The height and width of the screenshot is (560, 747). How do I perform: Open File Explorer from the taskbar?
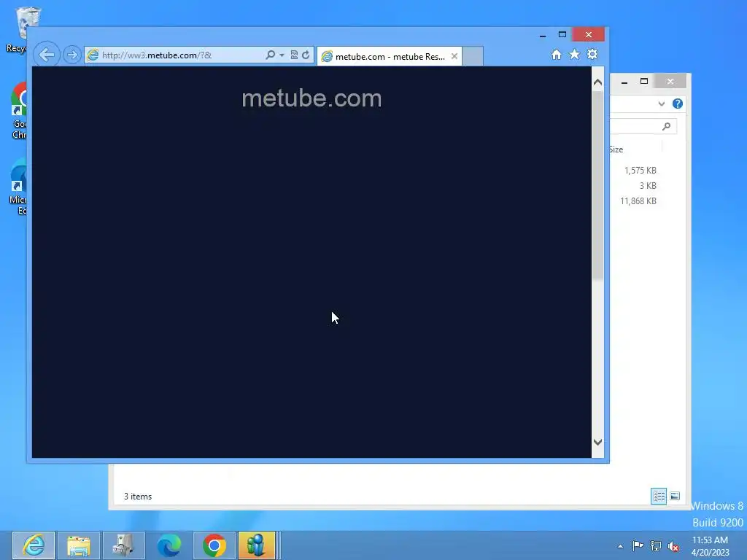point(79,545)
